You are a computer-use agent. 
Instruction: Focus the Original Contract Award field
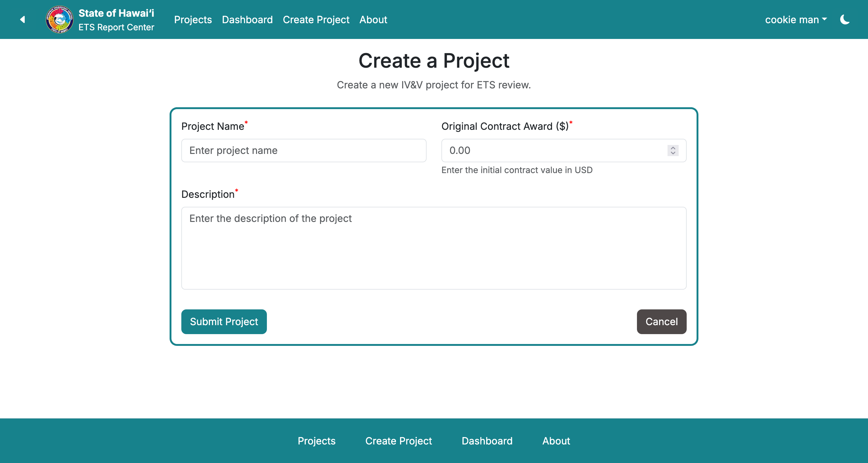(x=564, y=151)
